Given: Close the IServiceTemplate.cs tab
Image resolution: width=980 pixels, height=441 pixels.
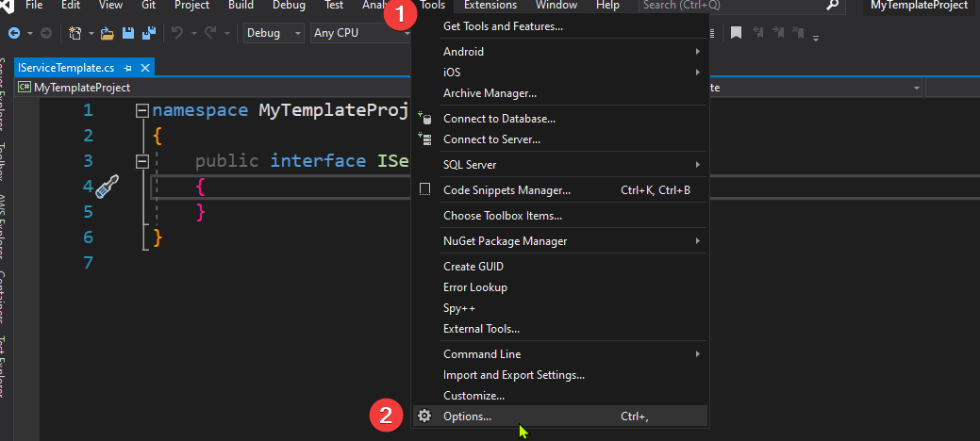Looking at the screenshot, I should [145, 68].
